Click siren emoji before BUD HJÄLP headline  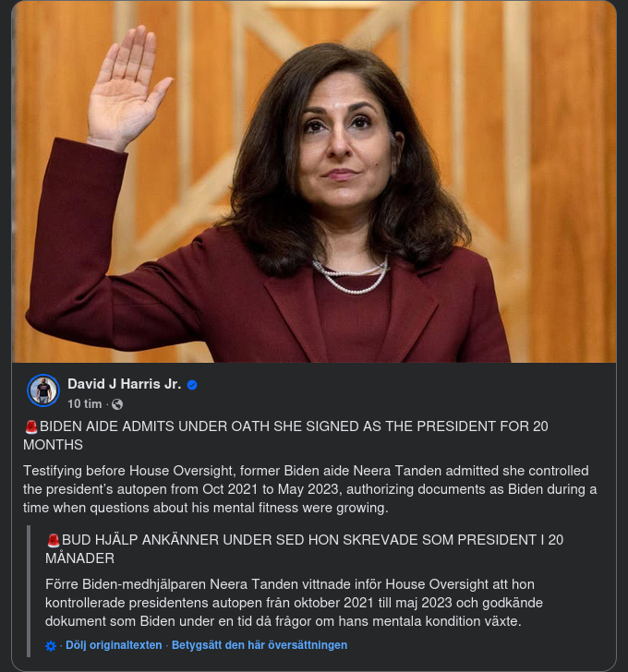pyautogui.click(x=54, y=540)
